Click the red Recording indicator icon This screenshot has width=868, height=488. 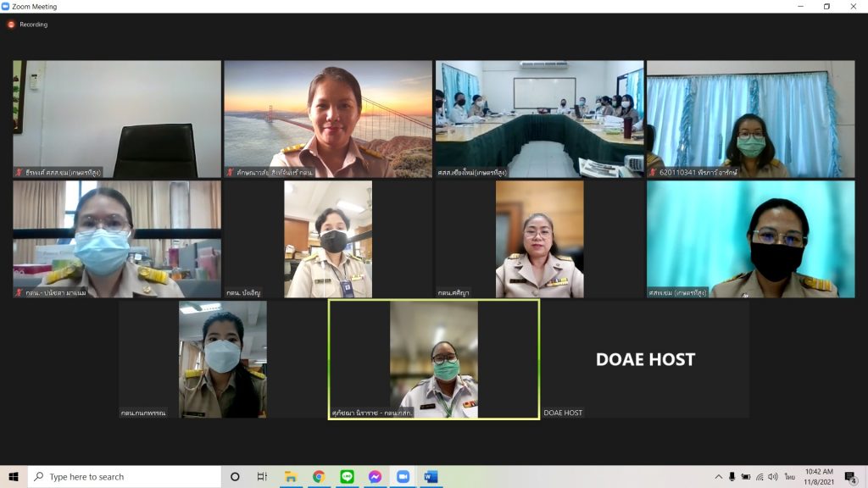[11, 25]
